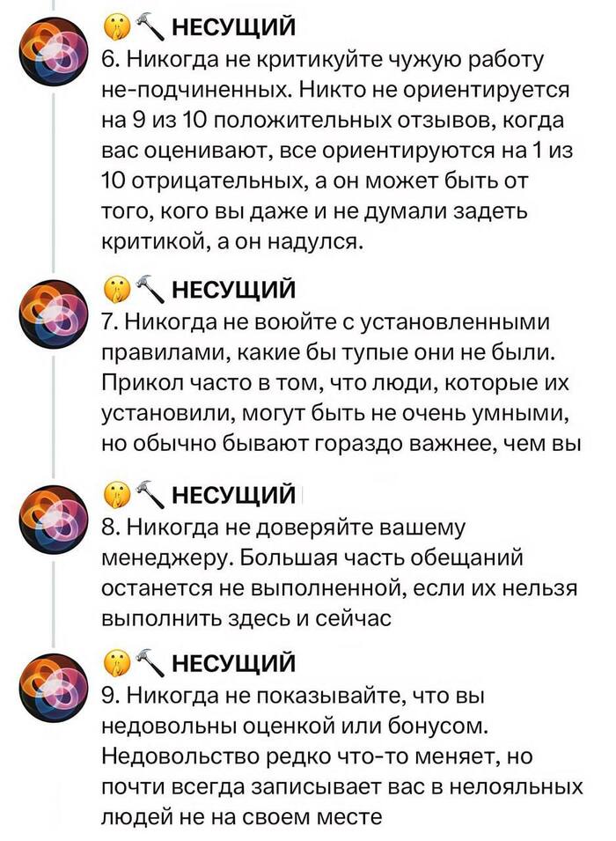Open the НЕСУЩИЙ username above post 9

231,664
